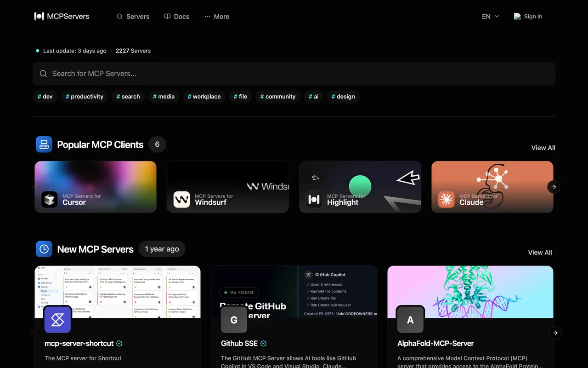Open the Docs nav item

[x=177, y=17]
